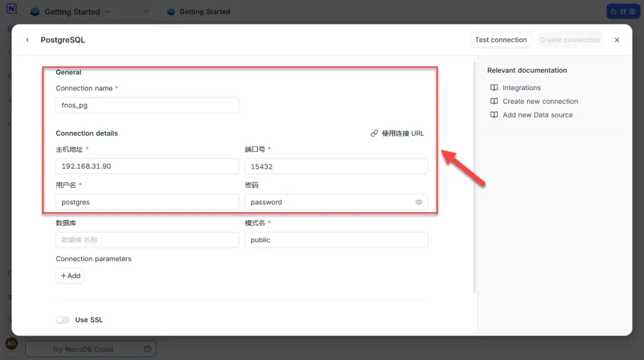This screenshot has width=644, height=360.
Task: Click the back arrow next to PostgreSQL
Action: (27, 40)
